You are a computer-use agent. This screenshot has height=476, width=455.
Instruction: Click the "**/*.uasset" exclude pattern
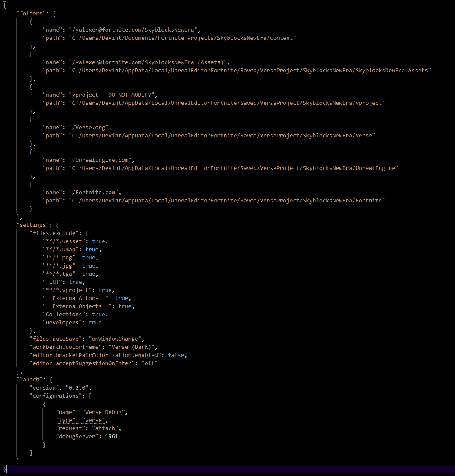(x=64, y=241)
